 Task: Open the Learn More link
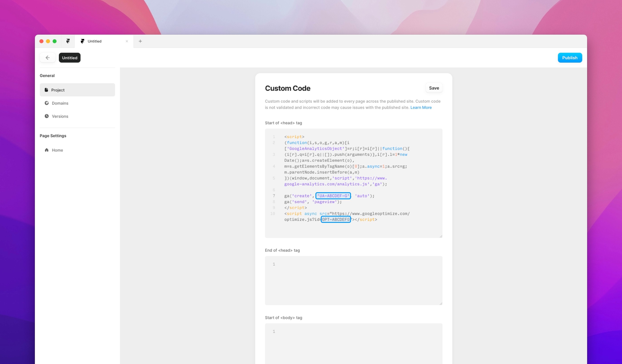[x=421, y=107]
